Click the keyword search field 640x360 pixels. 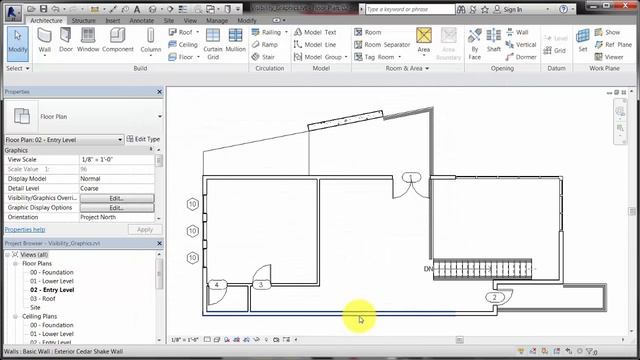(x=409, y=9)
